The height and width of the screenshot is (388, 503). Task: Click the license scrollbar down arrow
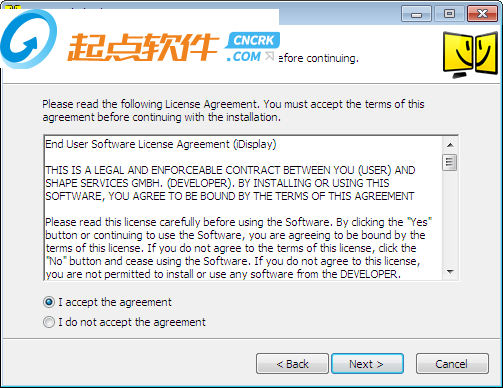[x=450, y=272]
